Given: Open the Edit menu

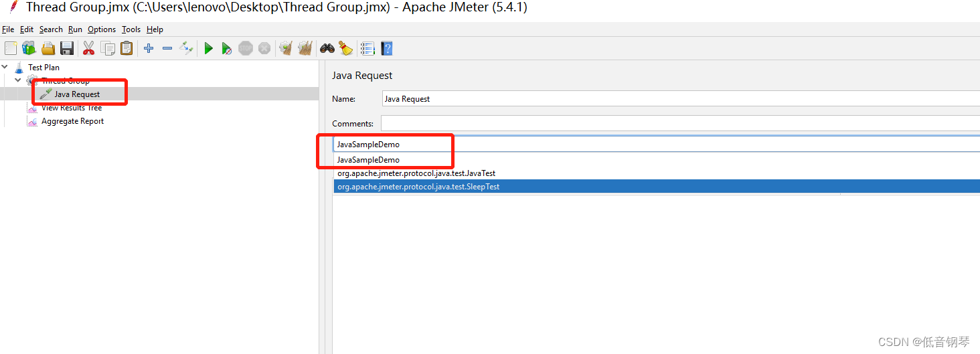Looking at the screenshot, I should [27, 29].
